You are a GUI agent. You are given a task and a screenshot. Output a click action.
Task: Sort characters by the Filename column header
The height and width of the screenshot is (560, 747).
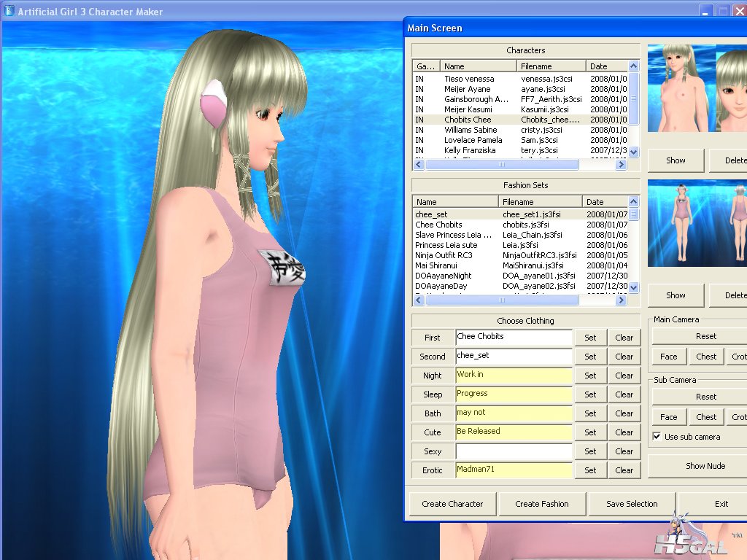click(551, 66)
